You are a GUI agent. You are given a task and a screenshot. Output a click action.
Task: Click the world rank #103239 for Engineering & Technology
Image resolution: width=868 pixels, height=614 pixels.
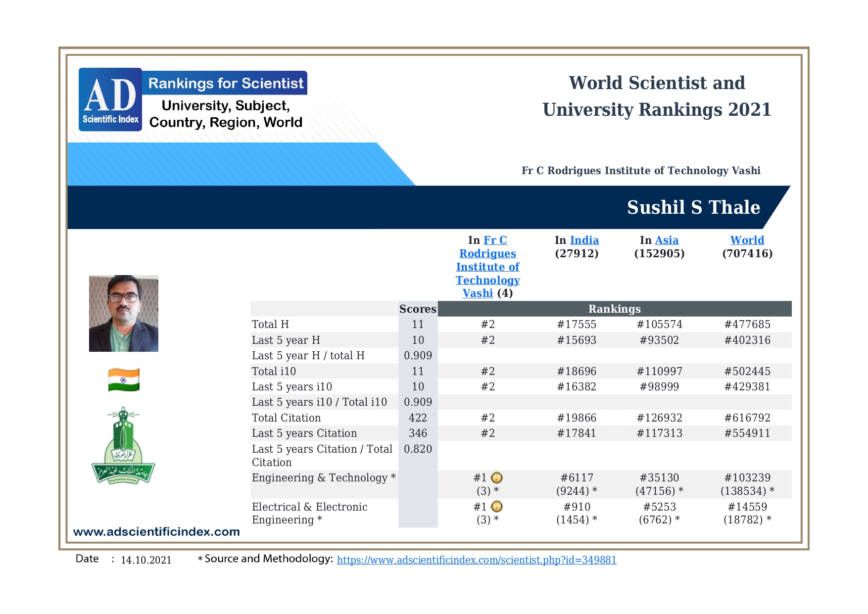point(747,478)
